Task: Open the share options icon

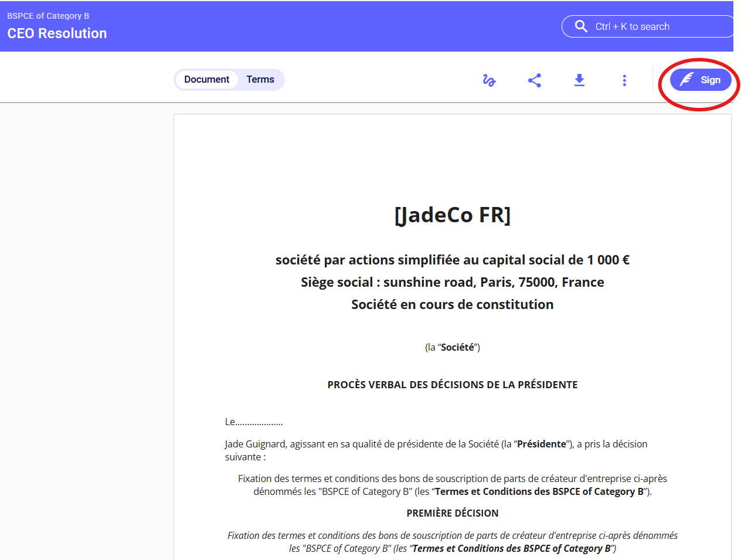Action: point(534,80)
